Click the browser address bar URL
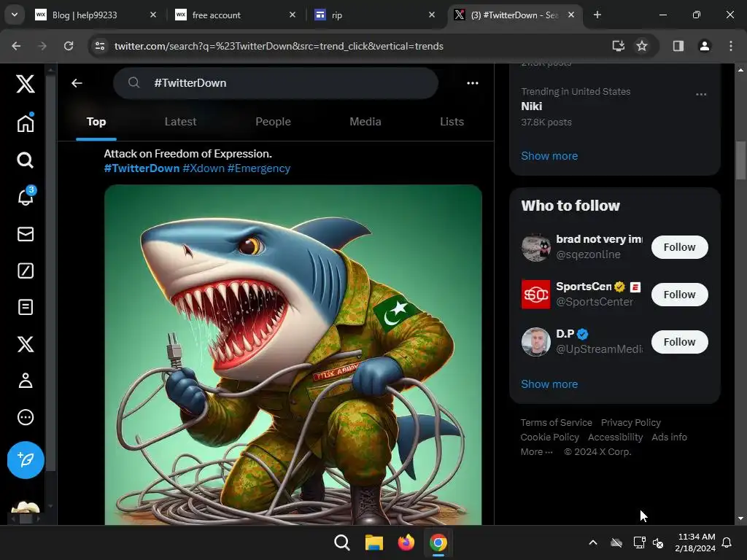 click(x=279, y=46)
